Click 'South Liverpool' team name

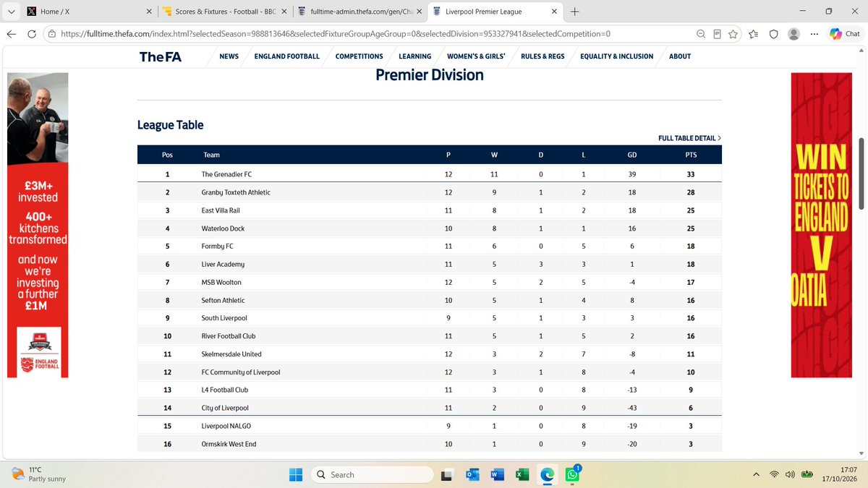click(225, 318)
